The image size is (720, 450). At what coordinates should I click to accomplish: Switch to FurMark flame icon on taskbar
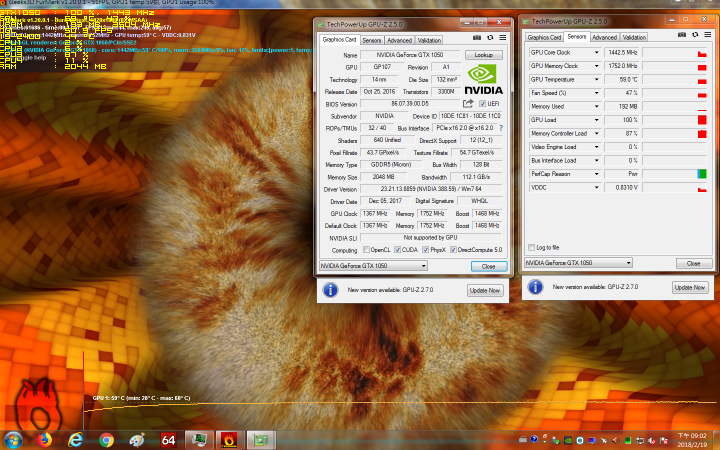[x=229, y=440]
